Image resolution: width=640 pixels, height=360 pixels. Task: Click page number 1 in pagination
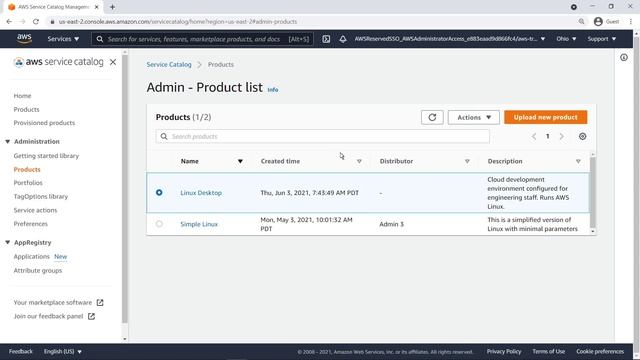pos(548,136)
